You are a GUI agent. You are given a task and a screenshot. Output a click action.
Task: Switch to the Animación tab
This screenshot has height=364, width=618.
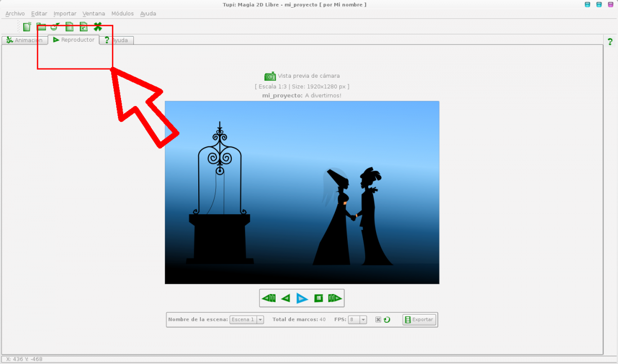24,40
